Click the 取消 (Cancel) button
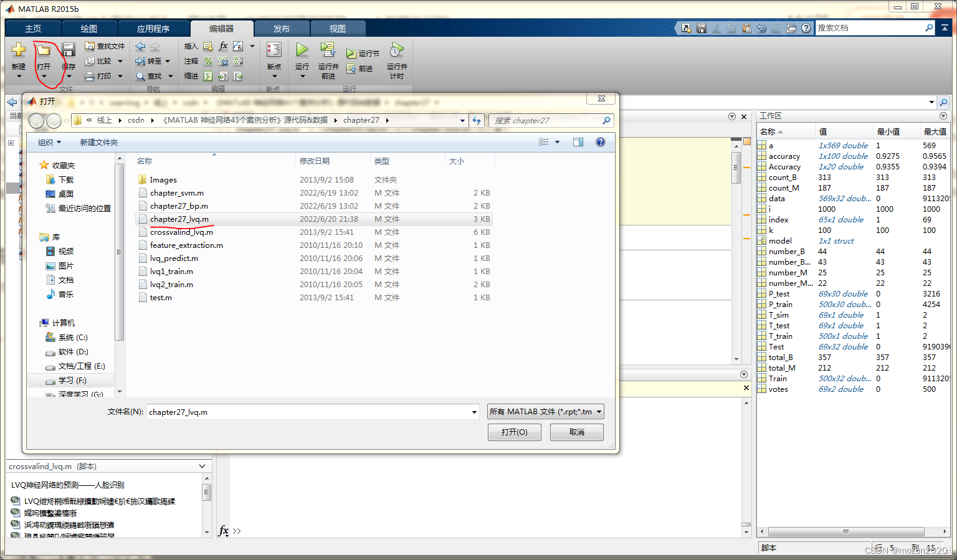Viewport: 957px width, 560px height. tap(577, 432)
